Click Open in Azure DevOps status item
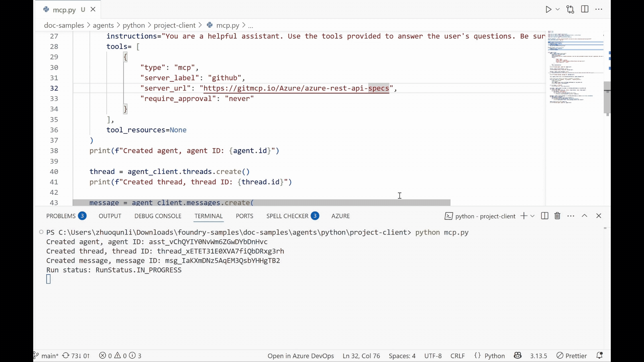The image size is (644, 362). [301, 356]
